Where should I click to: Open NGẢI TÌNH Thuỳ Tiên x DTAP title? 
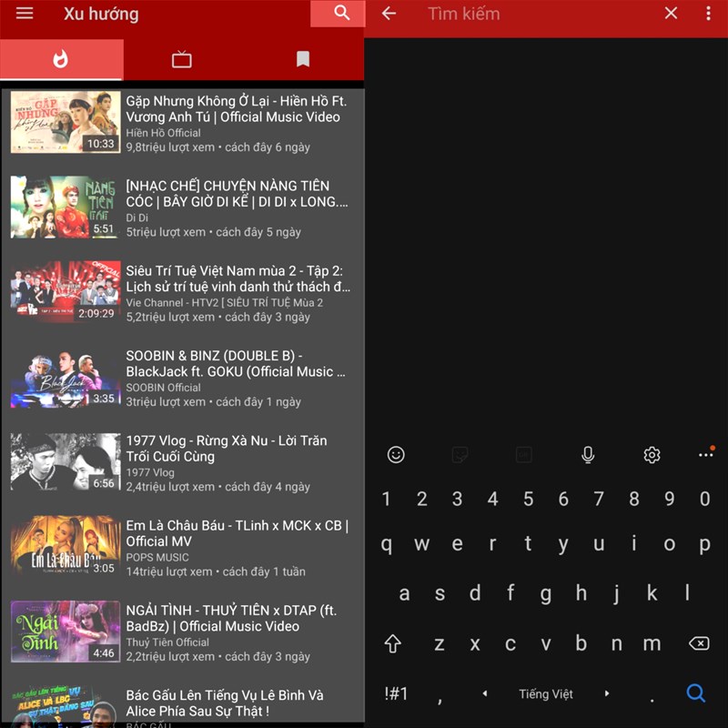pyautogui.click(x=231, y=619)
